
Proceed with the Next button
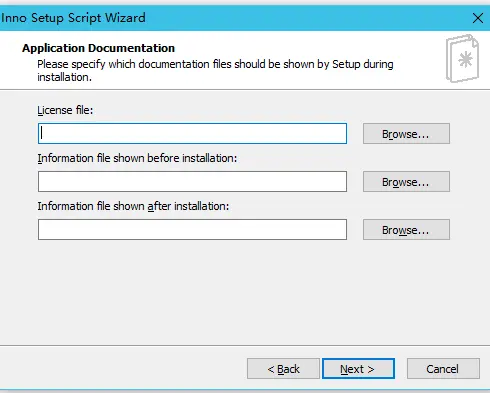point(358,369)
